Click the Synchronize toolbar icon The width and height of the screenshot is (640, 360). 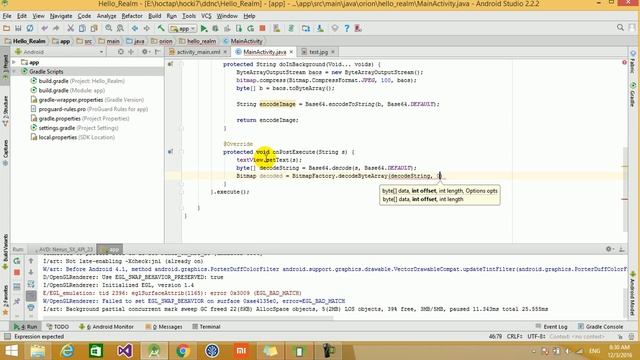click(30, 28)
